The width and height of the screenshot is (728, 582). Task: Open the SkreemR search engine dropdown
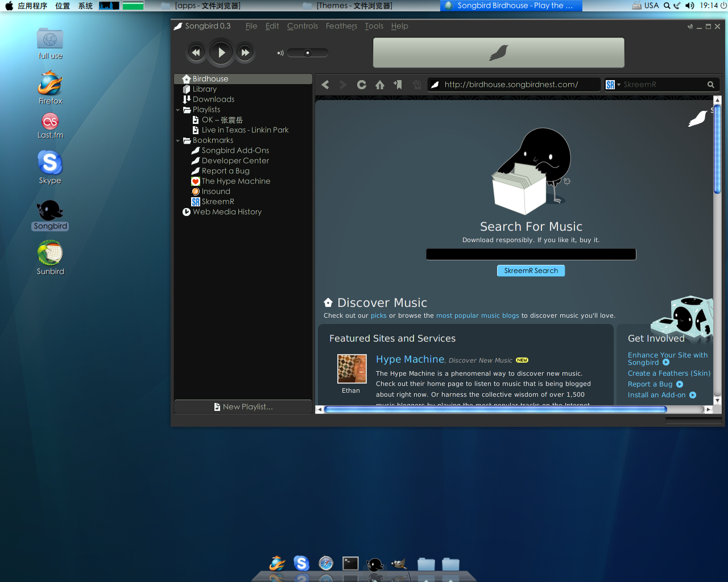click(x=613, y=85)
